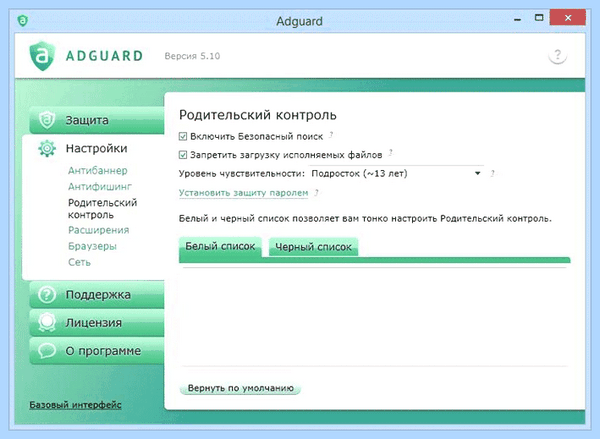Click the empty white list area
Viewport: 600px width, 439px height.
coord(375,317)
